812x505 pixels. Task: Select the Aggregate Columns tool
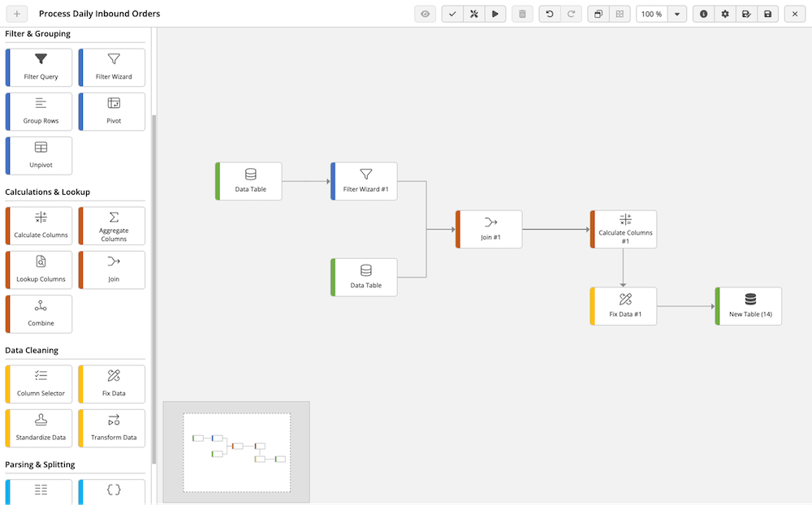112,226
